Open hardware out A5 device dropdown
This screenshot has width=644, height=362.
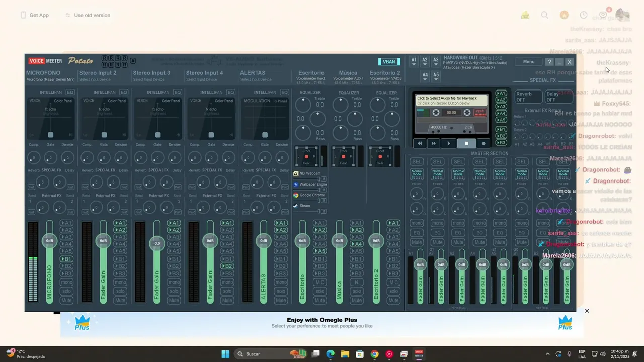[436, 76]
